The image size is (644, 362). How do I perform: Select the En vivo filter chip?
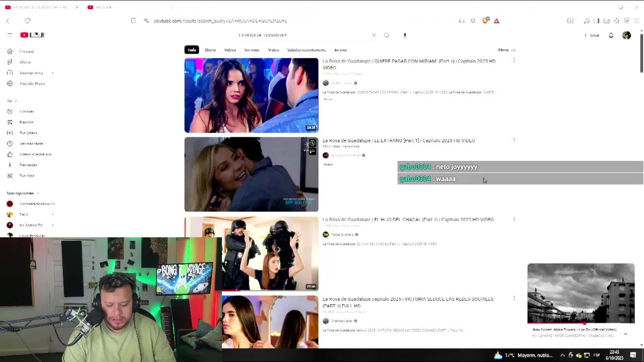pyautogui.click(x=341, y=50)
